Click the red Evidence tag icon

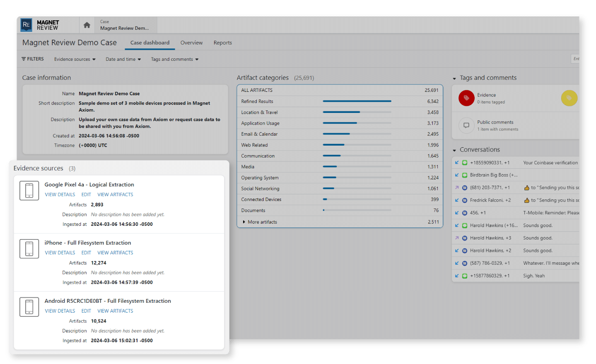pos(466,98)
